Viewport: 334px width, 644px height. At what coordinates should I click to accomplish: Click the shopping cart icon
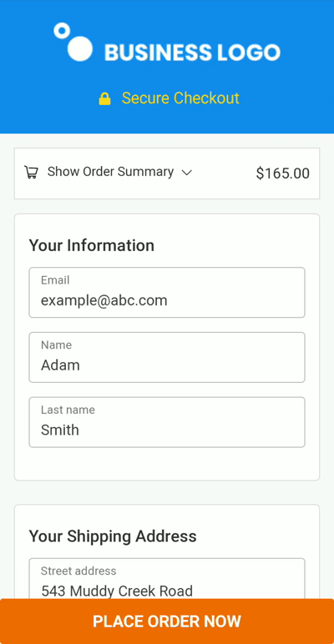click(x=31, y=172)
